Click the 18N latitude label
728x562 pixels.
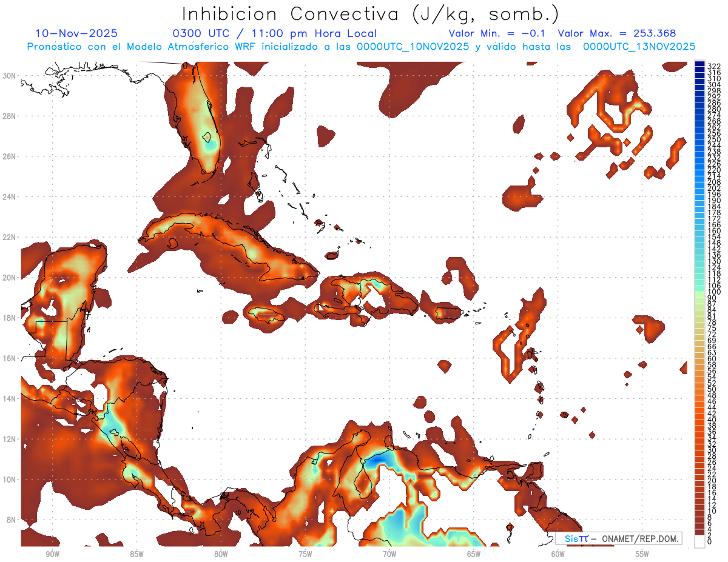(10, 318)
